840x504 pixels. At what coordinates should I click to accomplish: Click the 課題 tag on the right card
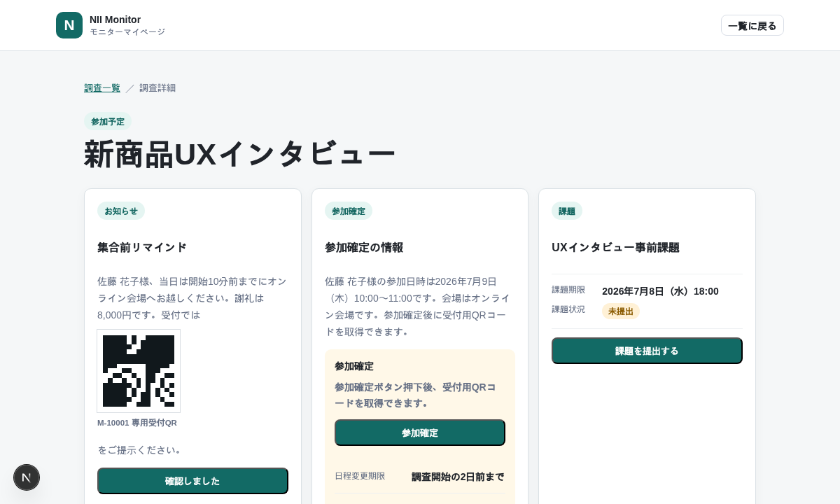[x=567, y=211]
